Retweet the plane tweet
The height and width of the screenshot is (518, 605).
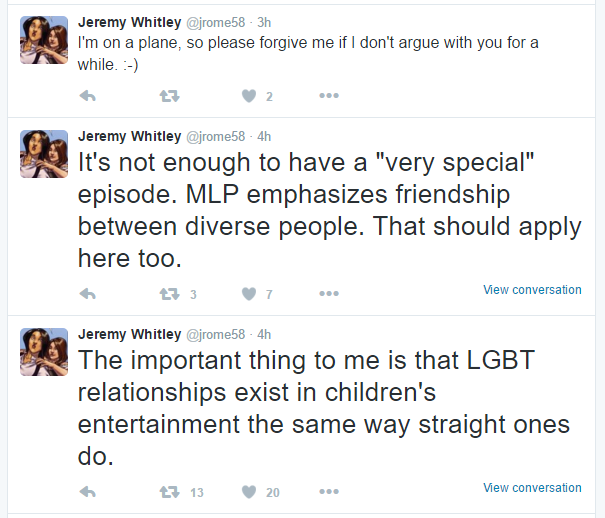point(169,96)
